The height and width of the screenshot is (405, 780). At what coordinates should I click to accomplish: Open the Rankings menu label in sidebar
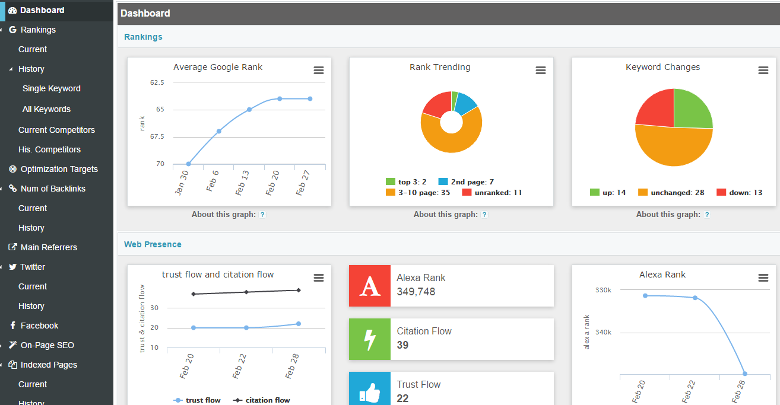coord(38,30)
